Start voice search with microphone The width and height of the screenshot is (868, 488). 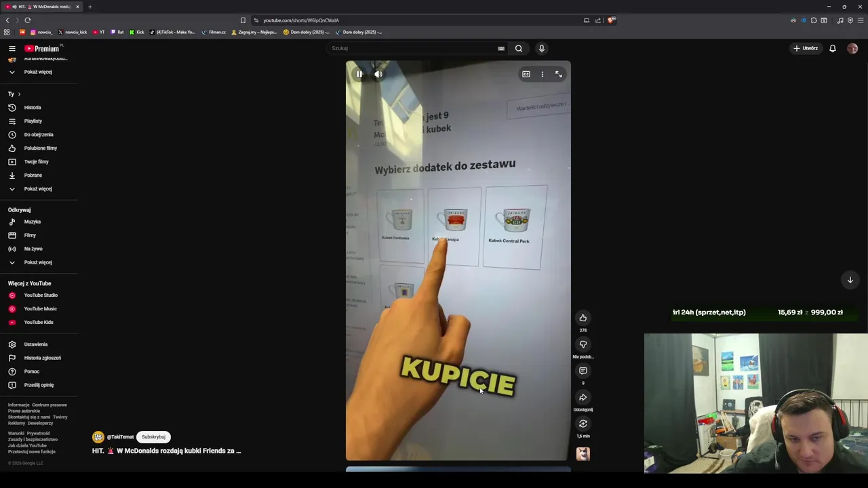coord(542,48)
